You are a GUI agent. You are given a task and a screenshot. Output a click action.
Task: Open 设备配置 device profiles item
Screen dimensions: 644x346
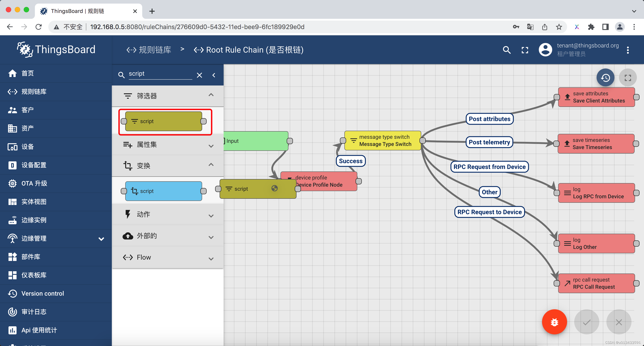56,165
